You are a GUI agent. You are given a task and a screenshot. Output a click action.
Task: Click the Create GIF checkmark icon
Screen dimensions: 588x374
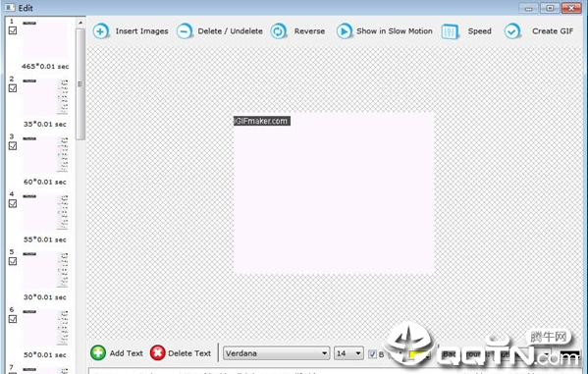click(x=512, y=31)
